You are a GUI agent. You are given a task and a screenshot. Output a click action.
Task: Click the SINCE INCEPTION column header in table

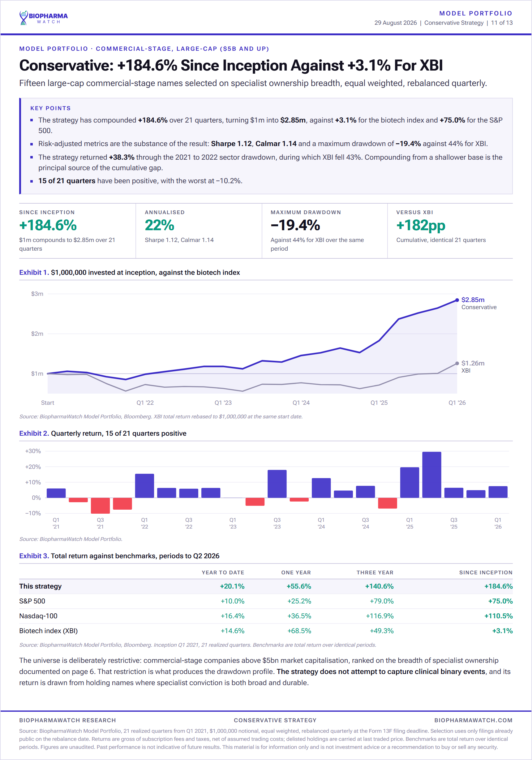coord(486,572)
